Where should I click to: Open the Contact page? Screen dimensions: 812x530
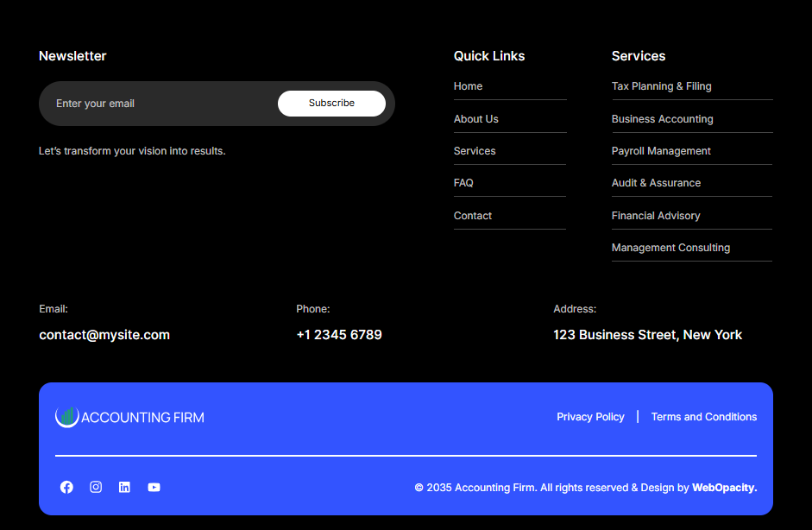(473, 215)
